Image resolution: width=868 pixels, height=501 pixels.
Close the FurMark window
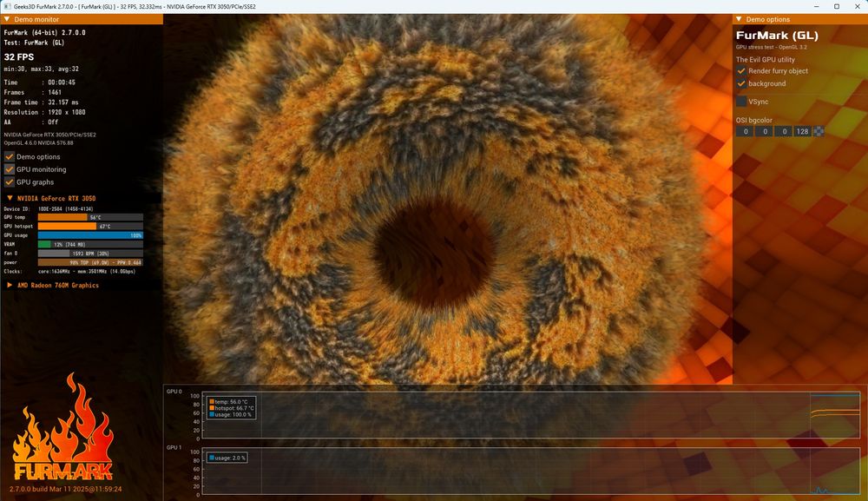tap(858, 6)
